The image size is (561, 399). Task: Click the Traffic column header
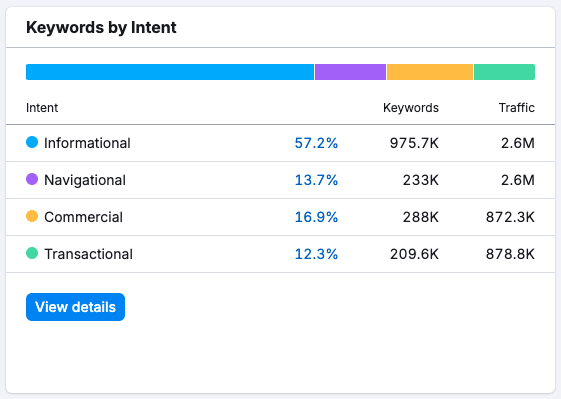coord(517,108)
